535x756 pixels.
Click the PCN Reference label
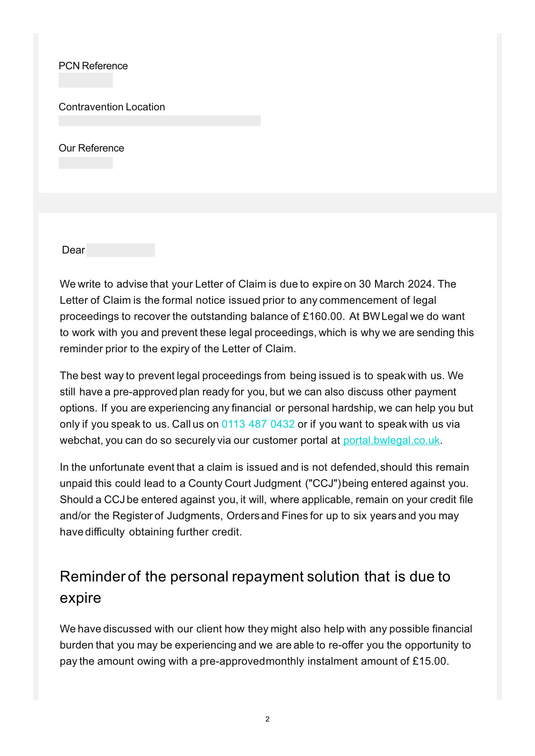click(x=93, y=66)
